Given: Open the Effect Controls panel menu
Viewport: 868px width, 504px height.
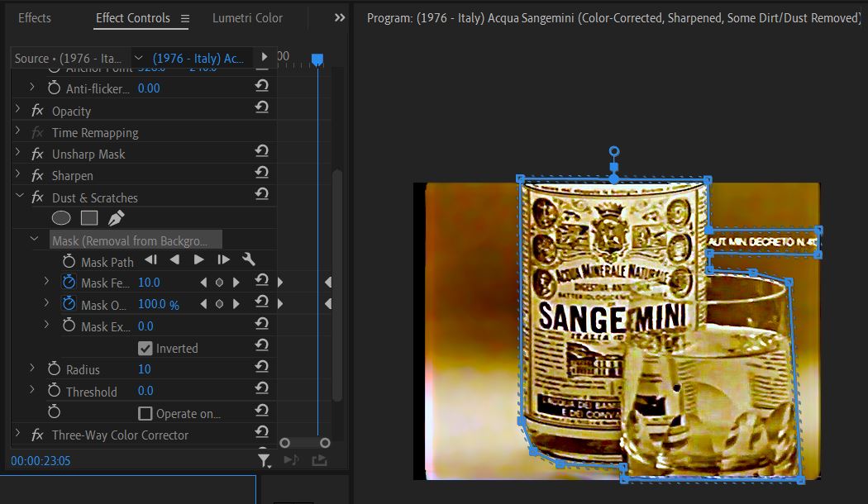Looking at the screenshot, I should point(185,19).
